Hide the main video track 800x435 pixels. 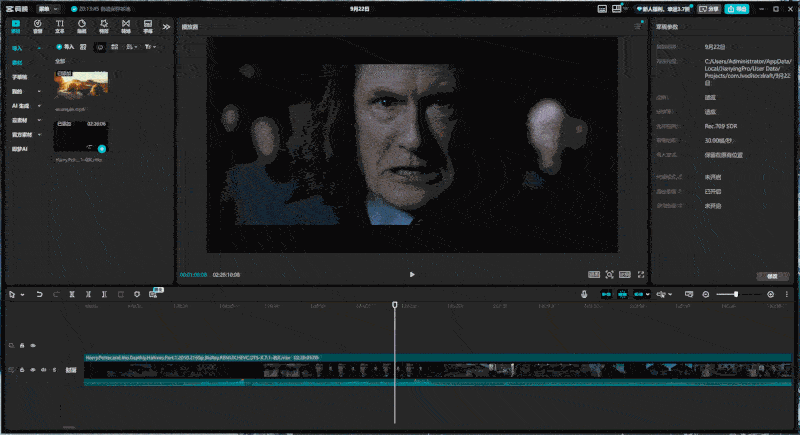pyautogui.click(x=33, y=370)
